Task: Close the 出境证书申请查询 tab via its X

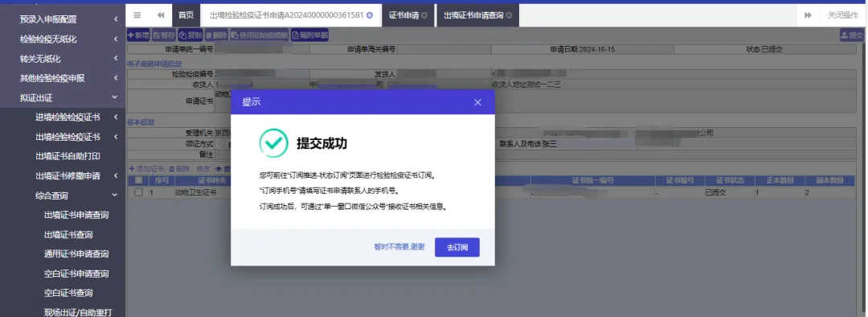Action: click(509, 15)
